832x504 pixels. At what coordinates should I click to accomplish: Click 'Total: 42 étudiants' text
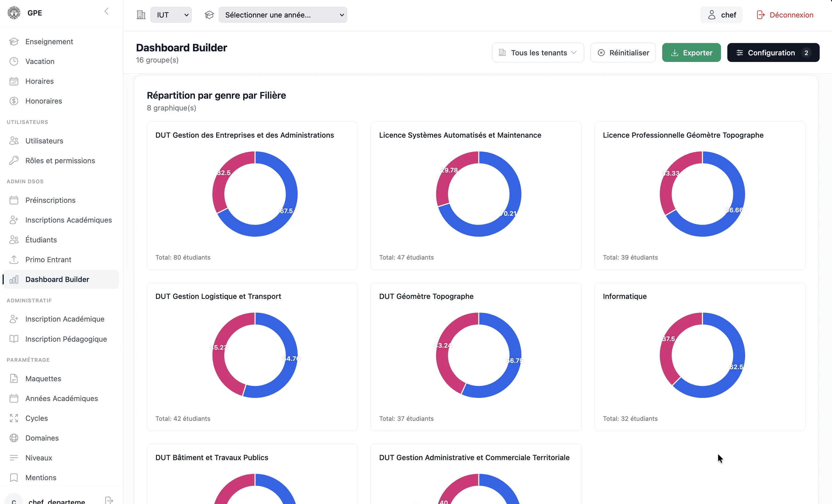coord(183,419)
